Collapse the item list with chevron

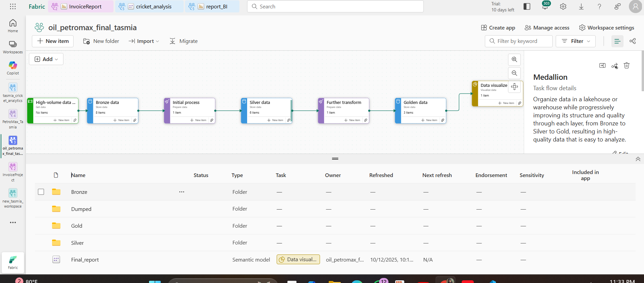[x=638, y=159]
